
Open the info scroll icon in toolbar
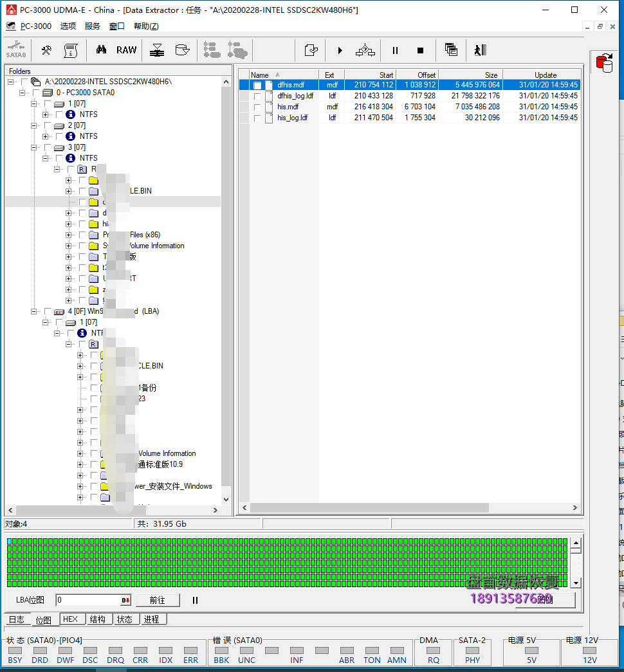click(x=71, y=50)
